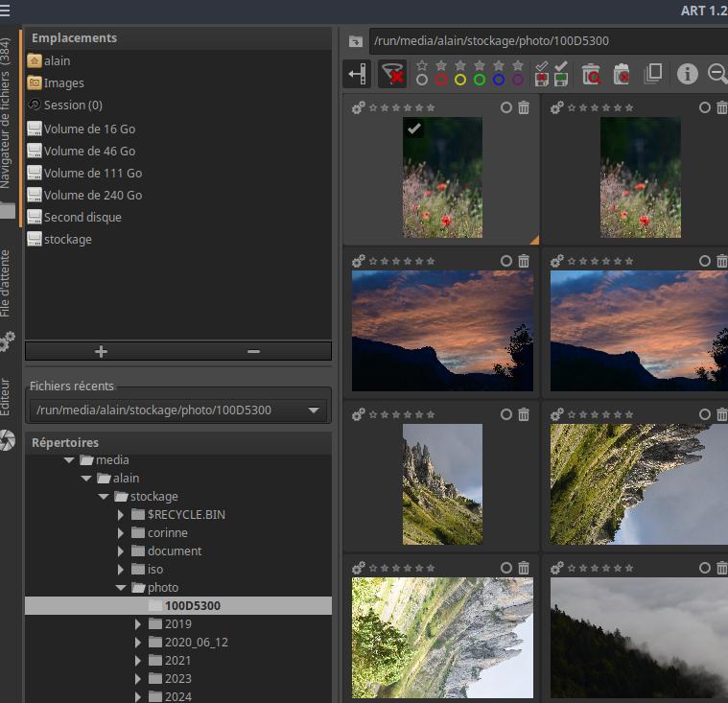Filter by green color label
Image resolution: width=728 pixels, height=703 pixels.
[x=480, y=81]
